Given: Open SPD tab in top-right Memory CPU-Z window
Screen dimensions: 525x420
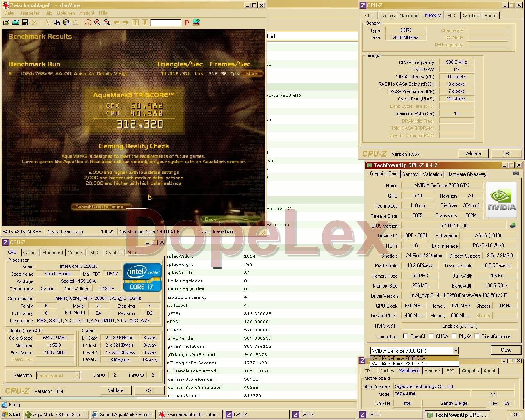Looking at the screenshot, I should [452, 16].
